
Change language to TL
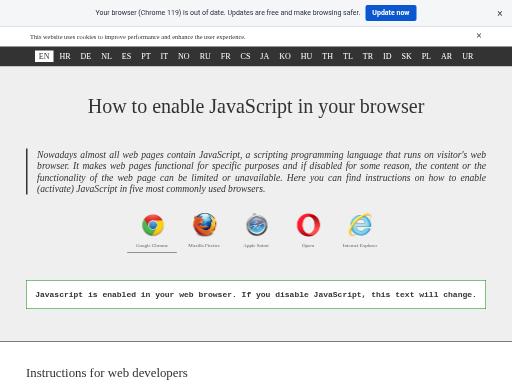point(348,56)
